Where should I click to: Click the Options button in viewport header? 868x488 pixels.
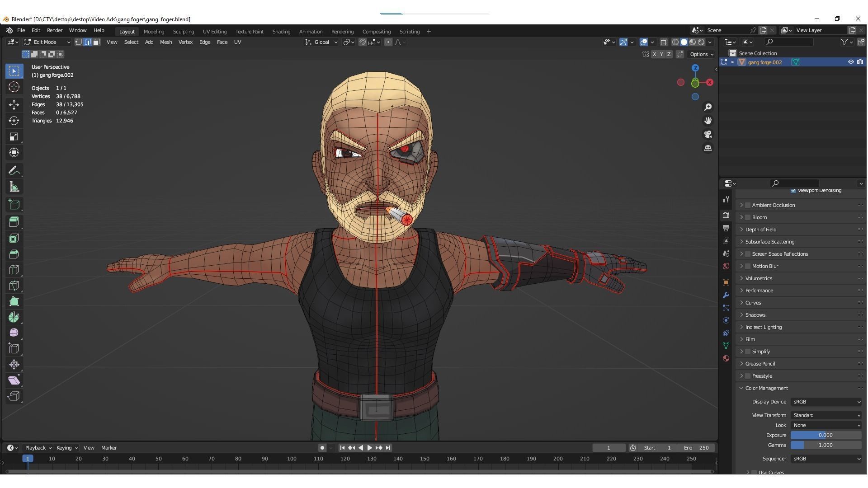(x=701, y=54)
